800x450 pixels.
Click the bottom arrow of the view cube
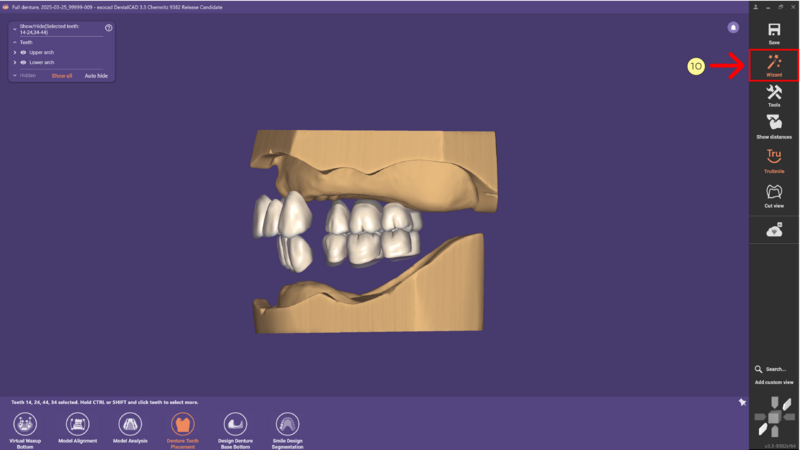point(774,432)
